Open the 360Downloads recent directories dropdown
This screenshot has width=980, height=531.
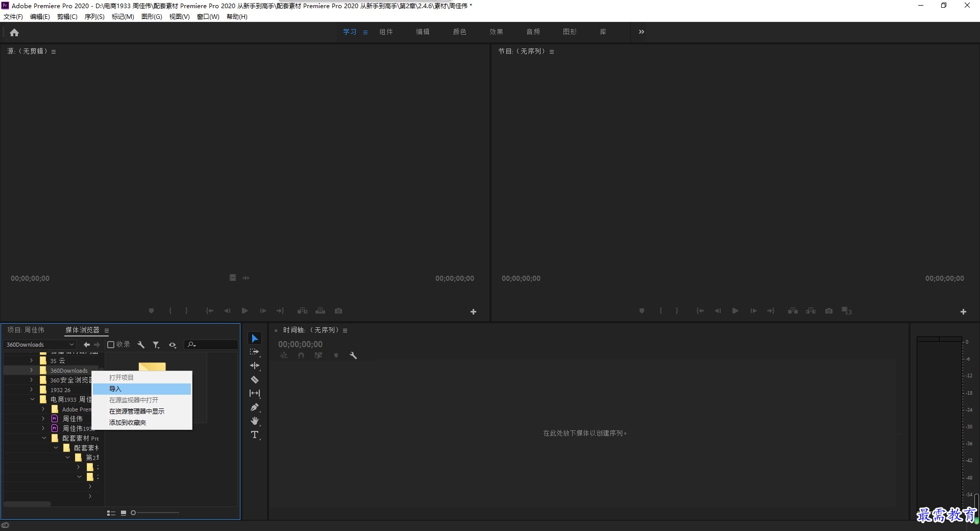click(x=40, y=345)
